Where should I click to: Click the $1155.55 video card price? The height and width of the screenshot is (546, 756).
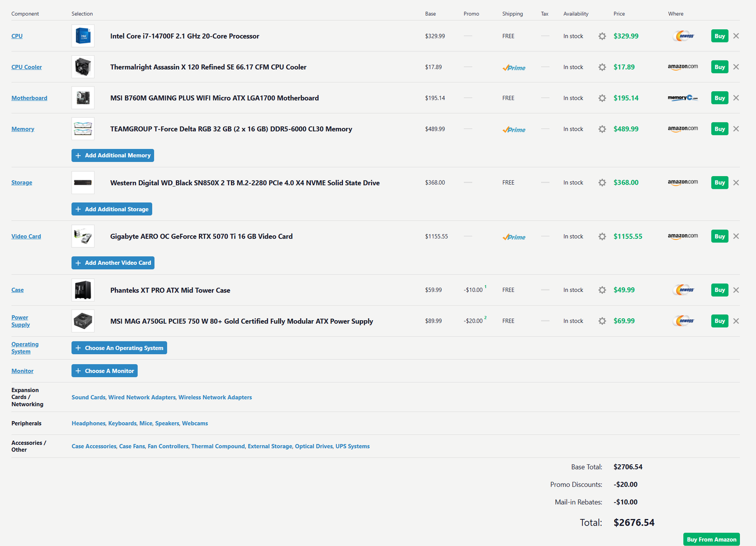[x=628, y=237]
